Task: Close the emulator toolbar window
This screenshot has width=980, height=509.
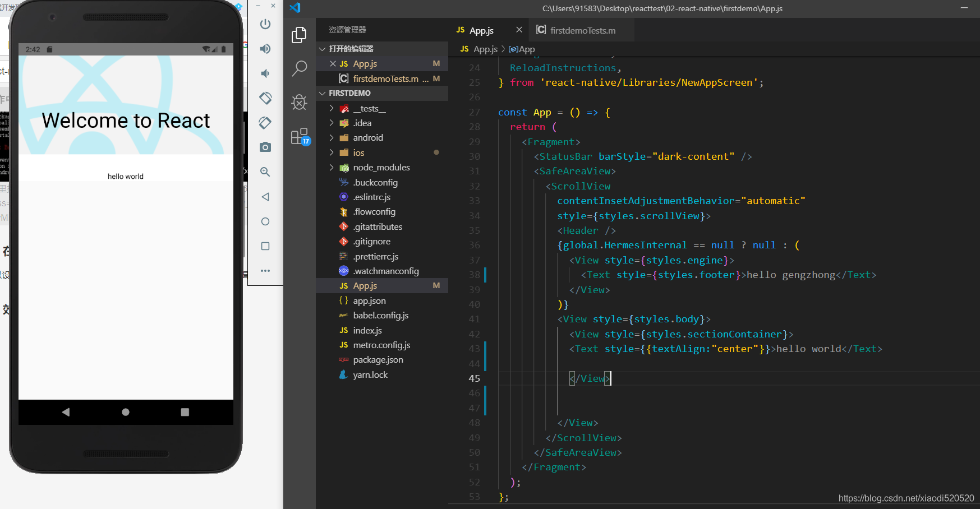Action: tap(273, 6)
